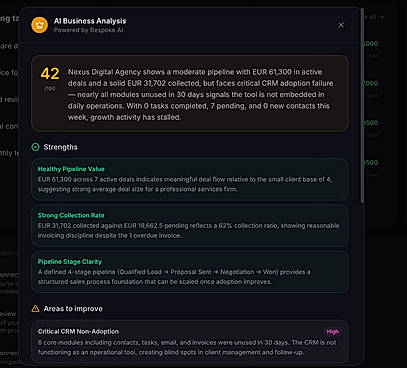Image resolution: width=407 pixels, height=368 pixels.
Task: Click the scrollbar track below the thumb
Action: point(362,283)
